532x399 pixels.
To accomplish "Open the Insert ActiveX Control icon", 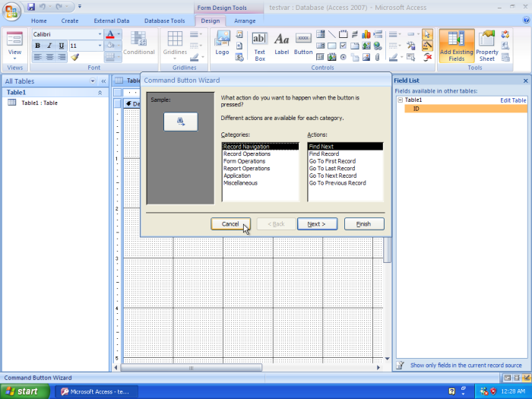I will [427, 57].
